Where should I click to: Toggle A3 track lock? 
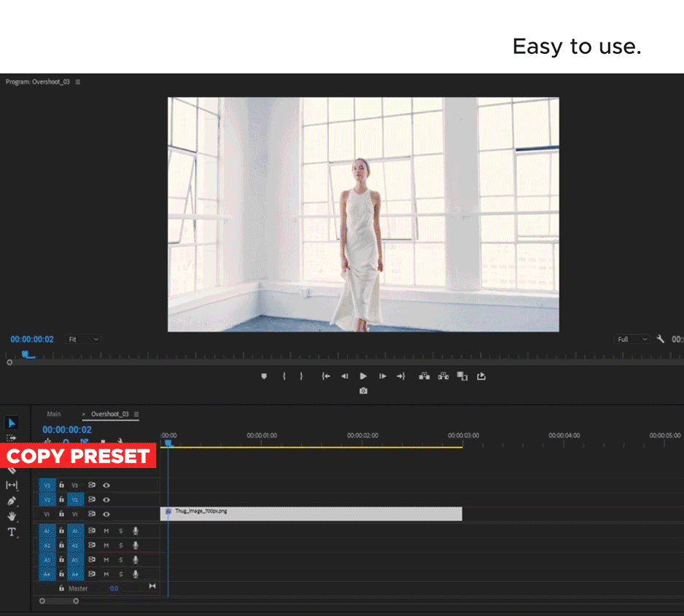point(61,559)
